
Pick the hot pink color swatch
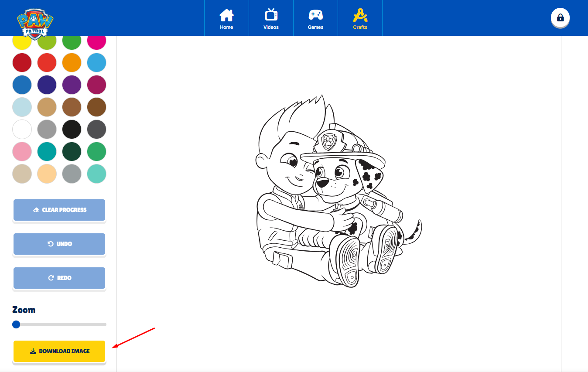point(97,42)
